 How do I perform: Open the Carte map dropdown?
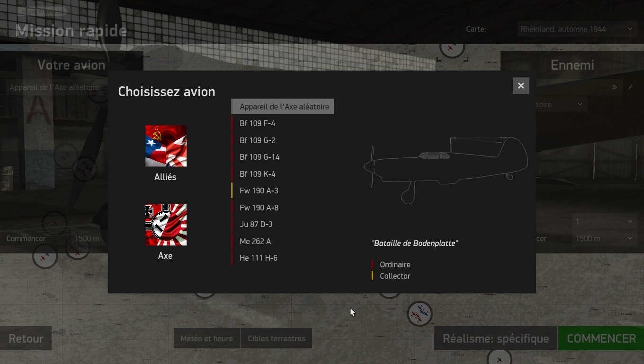pos(577,29)
